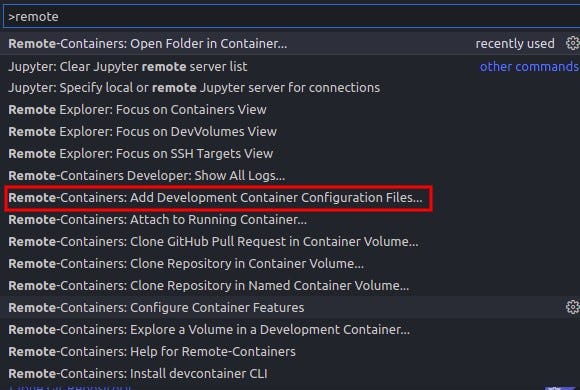Run Remote Explorer: Focus on DevVolumes View

pos(290,132)
